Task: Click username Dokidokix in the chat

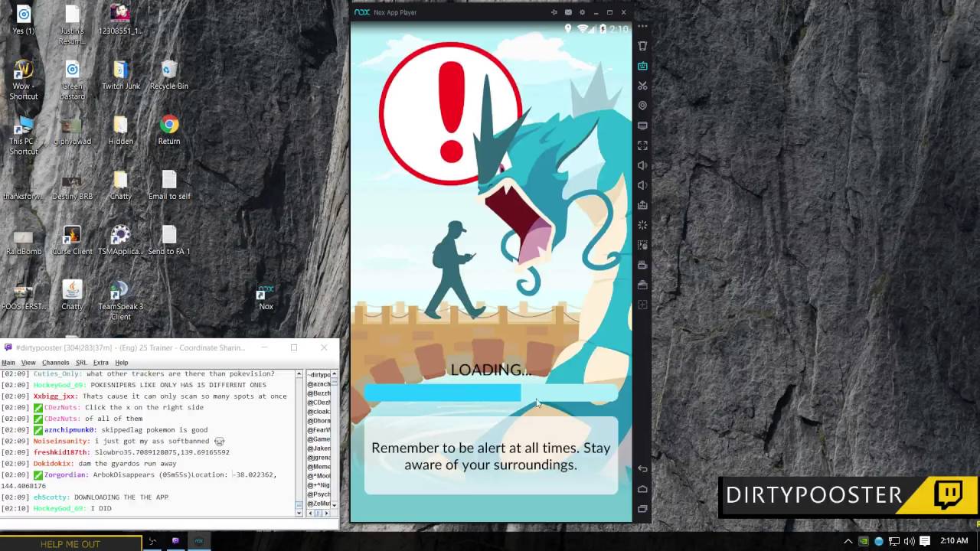Action: (x=53, y=464)
